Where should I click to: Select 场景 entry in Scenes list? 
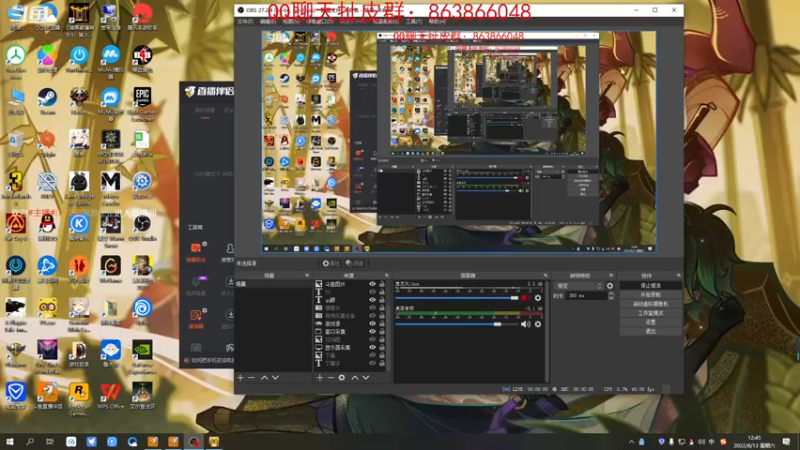coord(273,284)
